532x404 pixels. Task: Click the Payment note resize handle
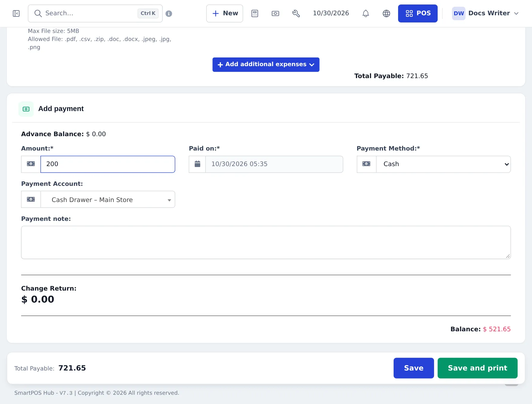[508, 256]
